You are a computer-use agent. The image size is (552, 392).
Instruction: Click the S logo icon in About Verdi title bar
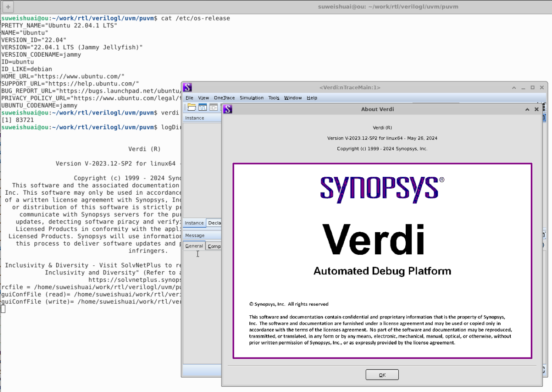[x=228, y=109]
